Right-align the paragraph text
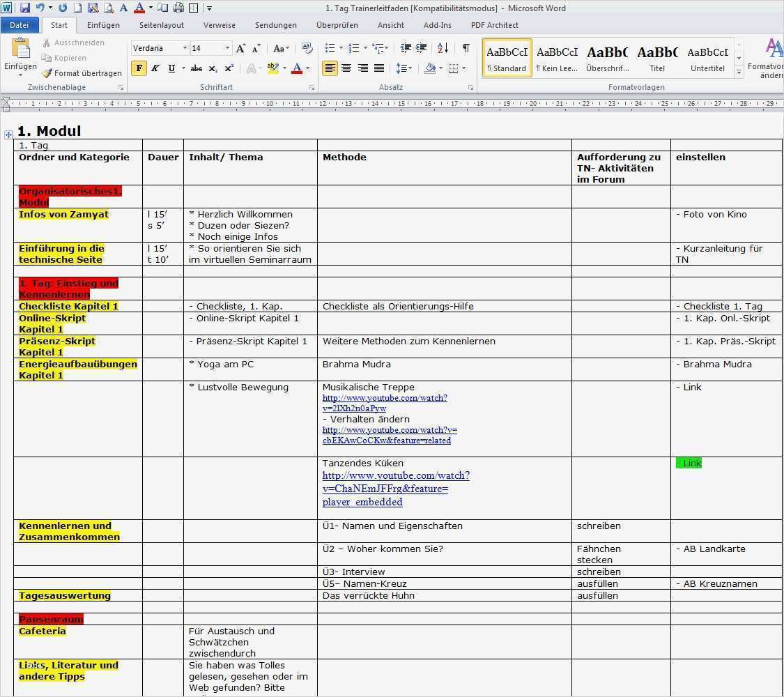 362,68
